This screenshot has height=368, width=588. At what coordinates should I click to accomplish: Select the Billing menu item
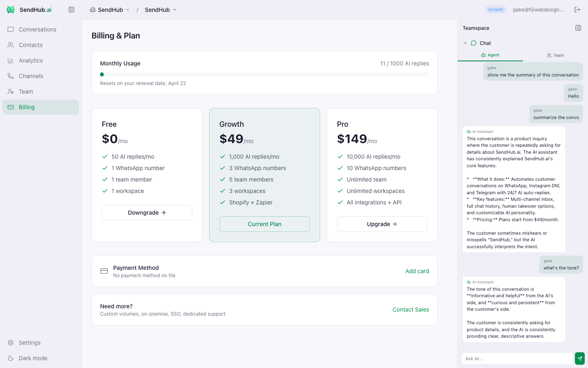pyautogui.click(x=40, y=107)
